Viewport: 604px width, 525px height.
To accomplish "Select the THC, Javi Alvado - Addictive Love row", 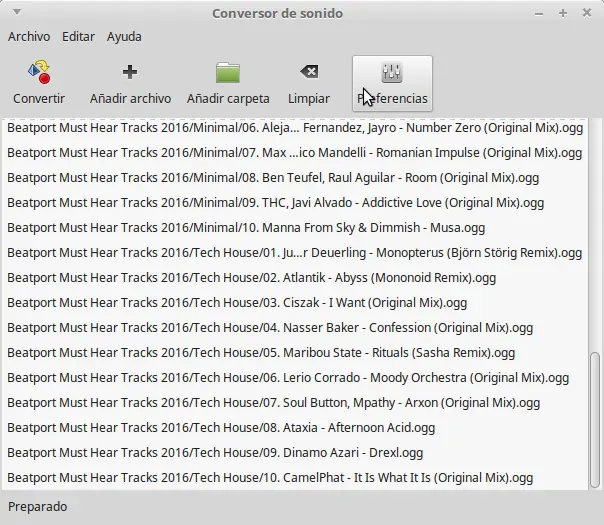I will click(295, 203).
